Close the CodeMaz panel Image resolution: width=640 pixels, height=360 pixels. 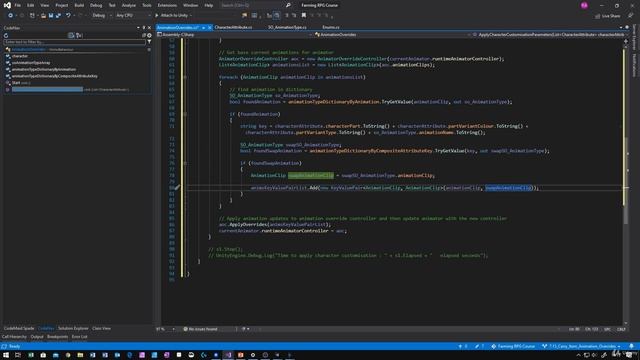click(149, 28)
